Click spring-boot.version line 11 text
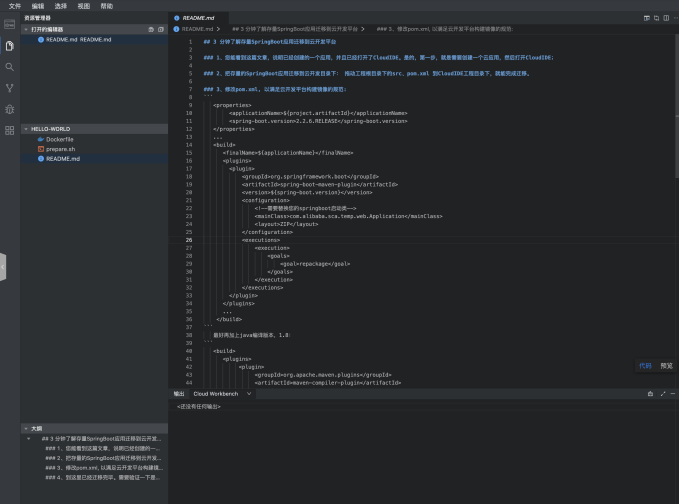 (318, 121)
